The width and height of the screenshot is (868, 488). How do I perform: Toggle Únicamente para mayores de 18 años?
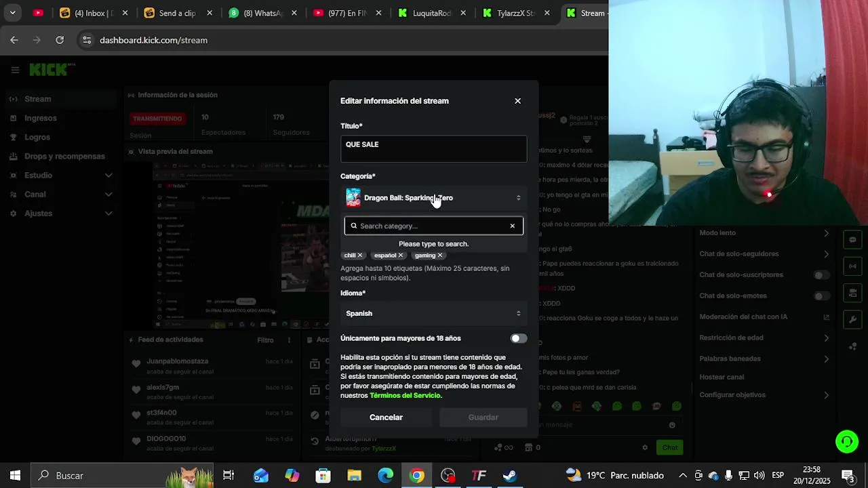(x=518, y=338)
